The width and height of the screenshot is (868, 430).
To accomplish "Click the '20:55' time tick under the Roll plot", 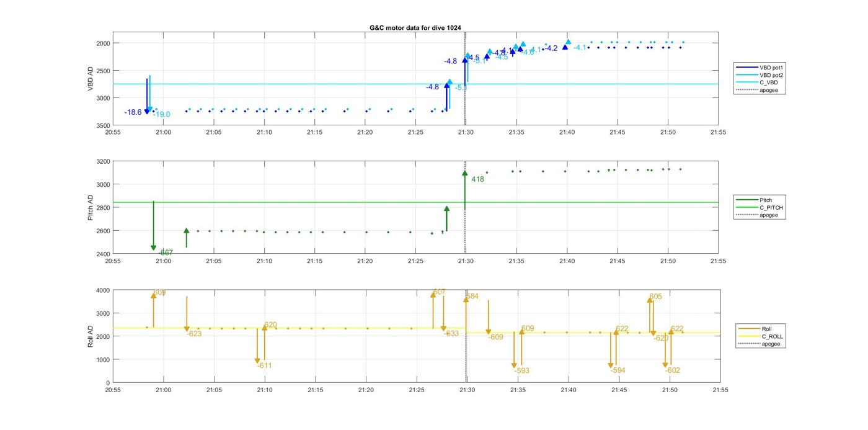I will click(113, 390).
